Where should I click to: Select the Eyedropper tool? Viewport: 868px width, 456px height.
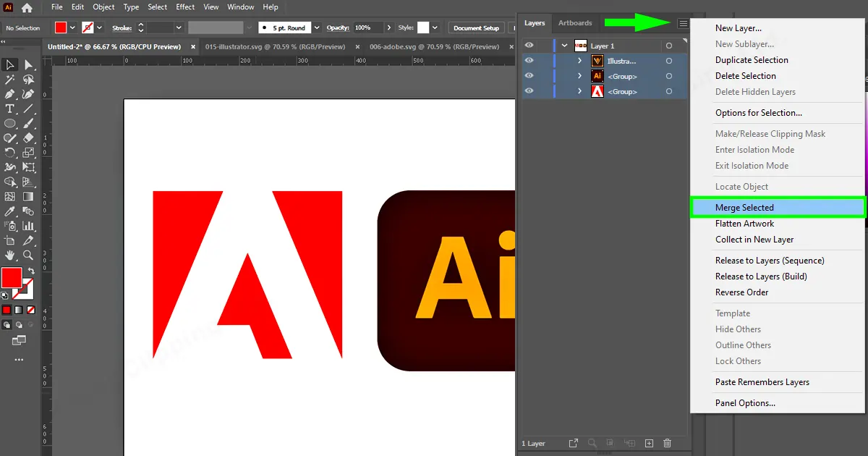tap(10, 211)
